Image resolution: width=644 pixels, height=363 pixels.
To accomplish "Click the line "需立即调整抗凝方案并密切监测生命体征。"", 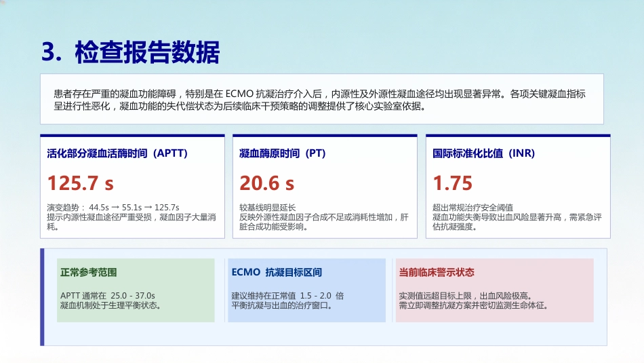I will pyautogui.click(x=474, y=305).
